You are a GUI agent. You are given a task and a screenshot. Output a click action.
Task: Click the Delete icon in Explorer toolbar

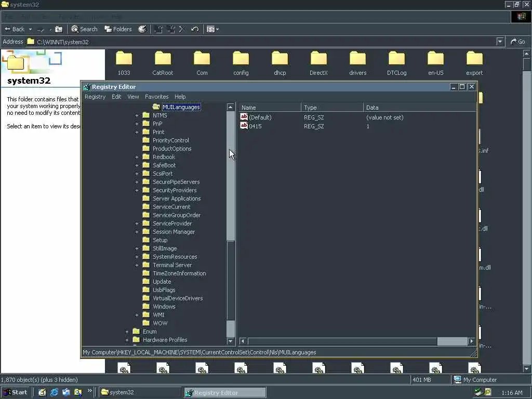point(181,29)
